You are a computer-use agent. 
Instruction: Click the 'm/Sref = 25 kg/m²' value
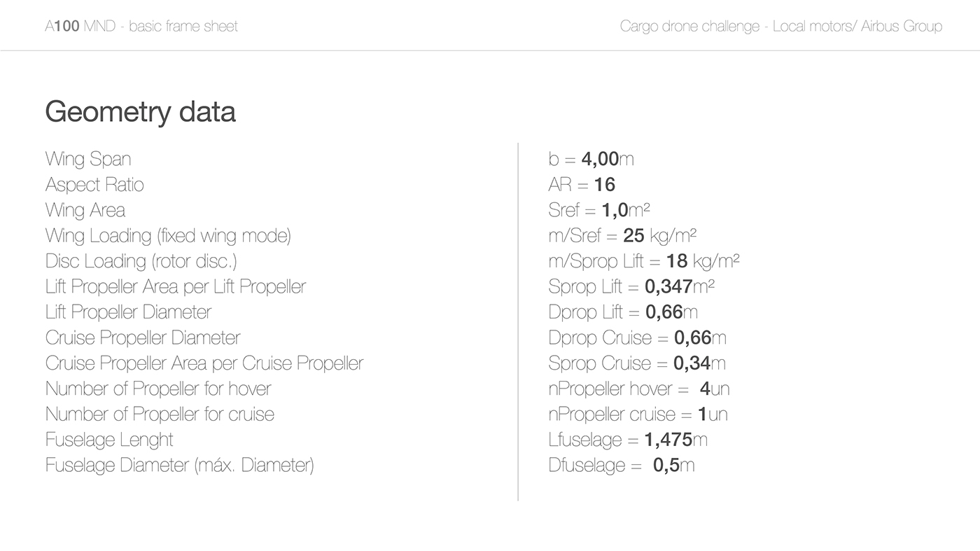coord(622,236)
